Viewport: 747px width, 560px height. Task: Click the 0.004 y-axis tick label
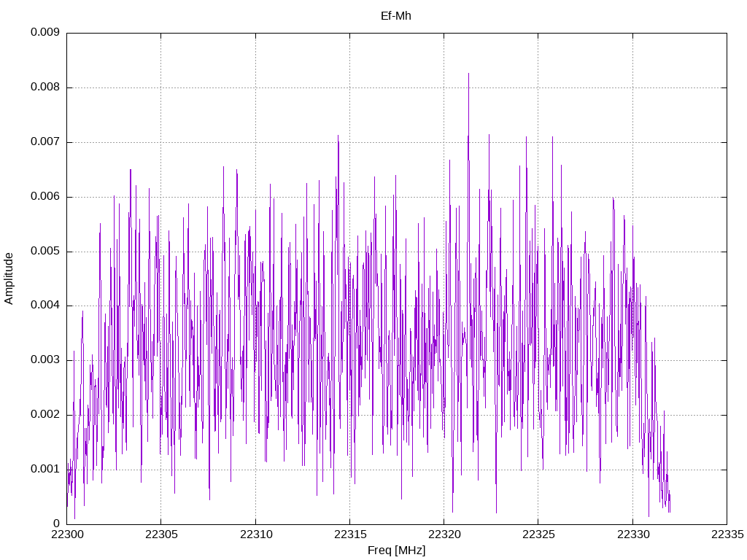45,306
